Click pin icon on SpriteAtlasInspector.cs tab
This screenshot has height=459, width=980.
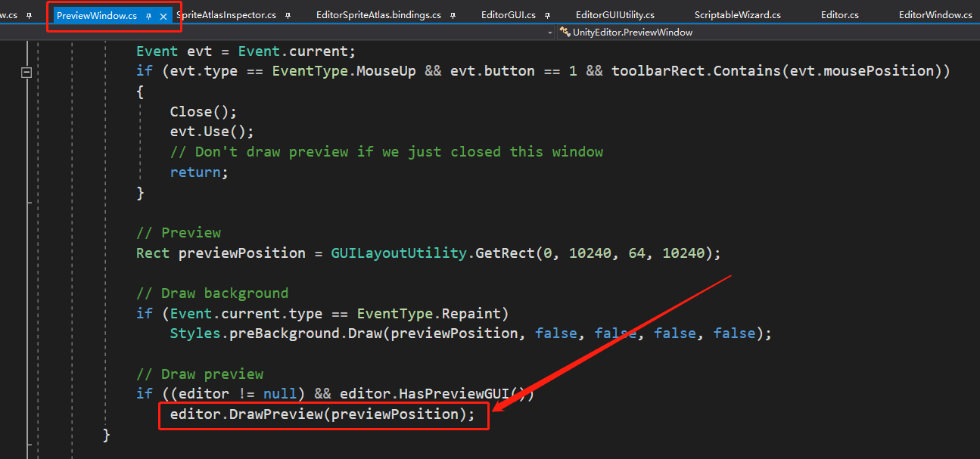point(288,15)
